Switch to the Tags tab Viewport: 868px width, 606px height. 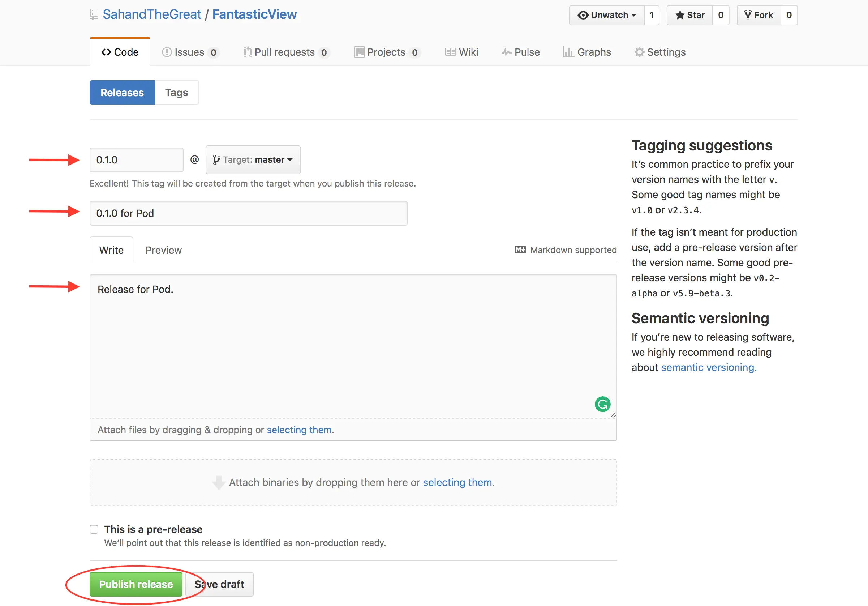click(x=177, y=93)
